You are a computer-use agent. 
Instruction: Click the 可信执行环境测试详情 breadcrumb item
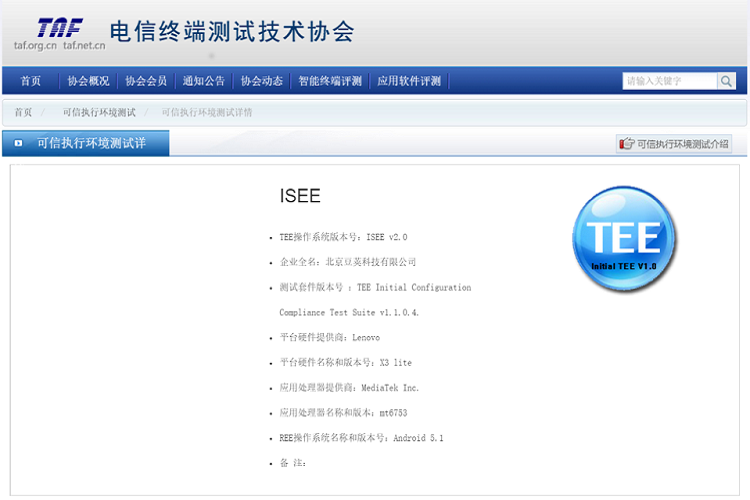click(x=207, y=112)
